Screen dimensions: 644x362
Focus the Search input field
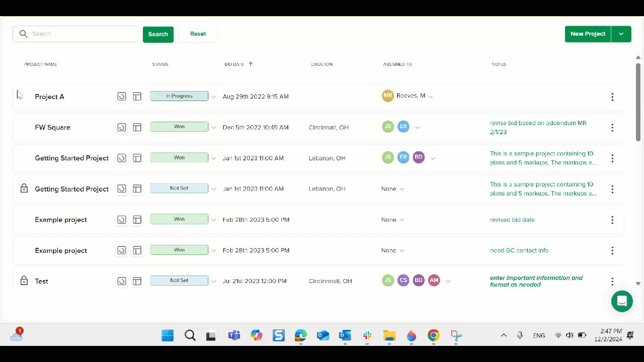point(75,34)
